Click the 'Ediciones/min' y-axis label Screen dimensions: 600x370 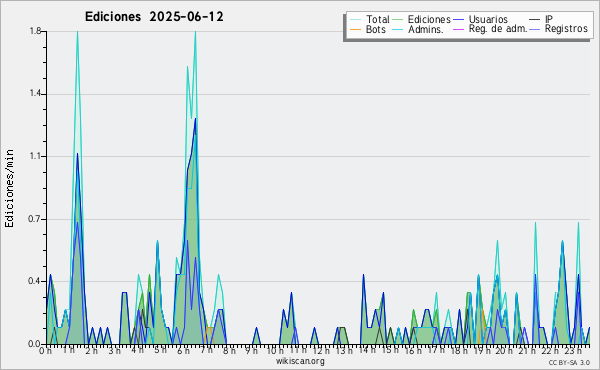coord(9,188)
